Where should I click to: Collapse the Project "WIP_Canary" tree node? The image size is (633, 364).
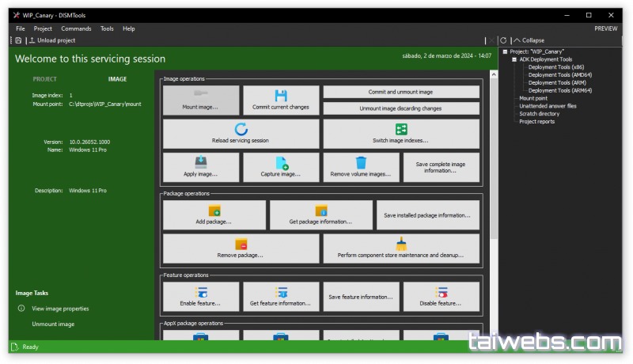point(505,51)
